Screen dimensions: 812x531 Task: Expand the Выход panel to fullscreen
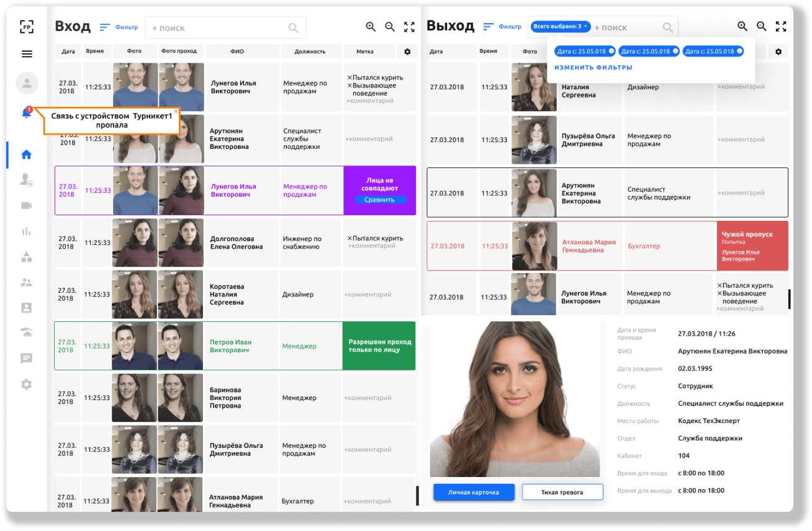(781, 27)
